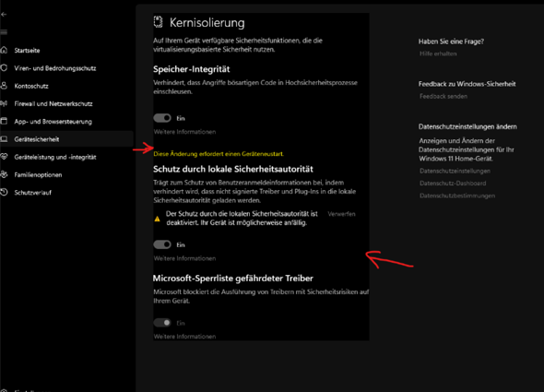Click the Viren- und Bedrohungsschutz shield icon

tap(4, 67)
